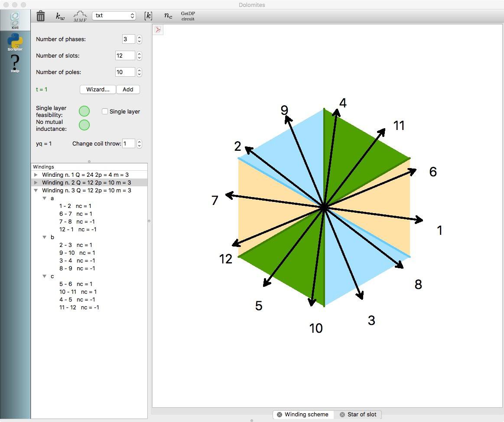Screen dimensions: 504x422
Task: Adjust the Number of poles stepper
Action: tap(139, 72)
